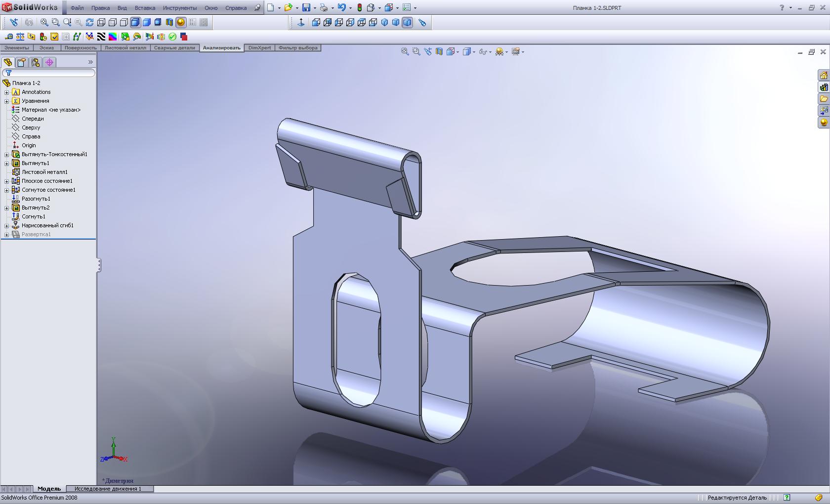Image resolution: width=830 pixels, height=504 pixels.
Task: Open the Вставка menu
Action: pyautogui.click(x=145, y=8)
